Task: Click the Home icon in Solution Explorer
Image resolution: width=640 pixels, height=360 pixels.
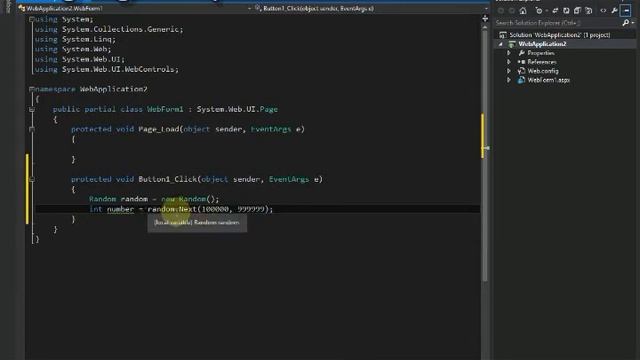Action: (523, 11)
